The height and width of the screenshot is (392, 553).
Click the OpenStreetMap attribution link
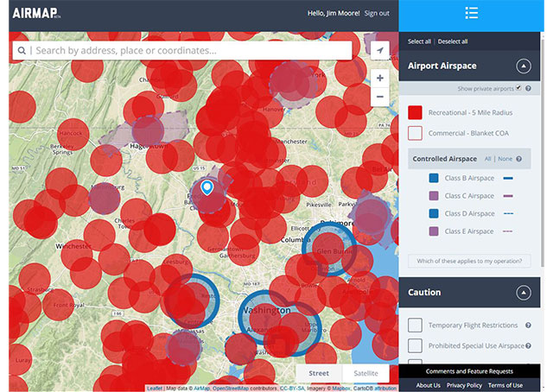coord(231,389)
